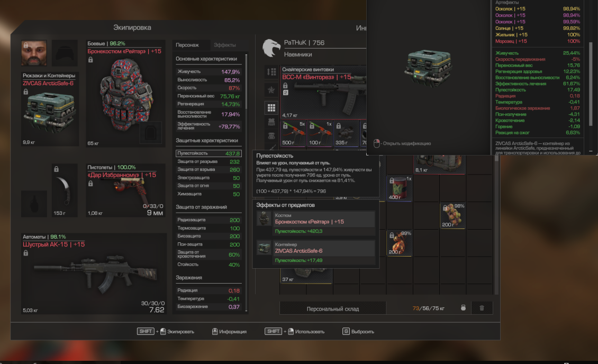Viewport: 598px width, 364px height.
Task: Click the knife melee weapon slot
Action: coord(65,190)
